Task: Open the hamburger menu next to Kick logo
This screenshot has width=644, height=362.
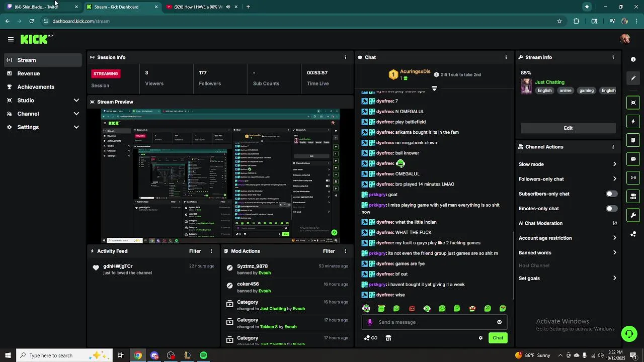Action: [11, 39]
